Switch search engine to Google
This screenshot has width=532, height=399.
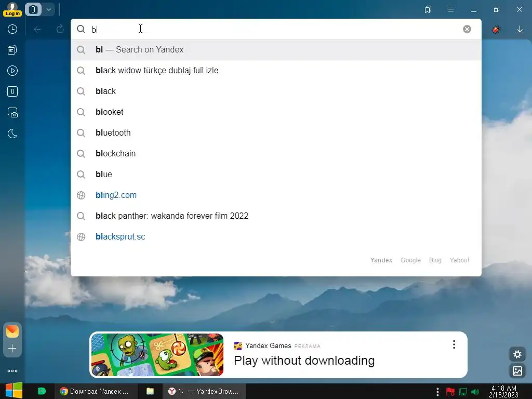click(x=410, y=260)
